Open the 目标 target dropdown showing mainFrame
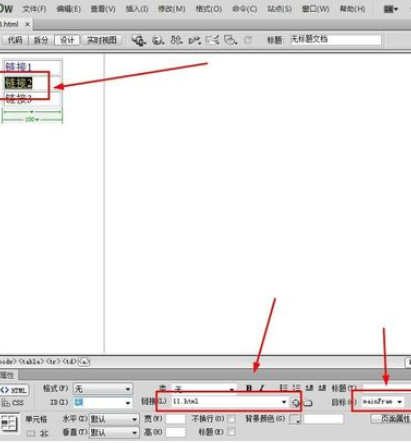Viewport: 411px width, 443px height. [x=382, y=402]
